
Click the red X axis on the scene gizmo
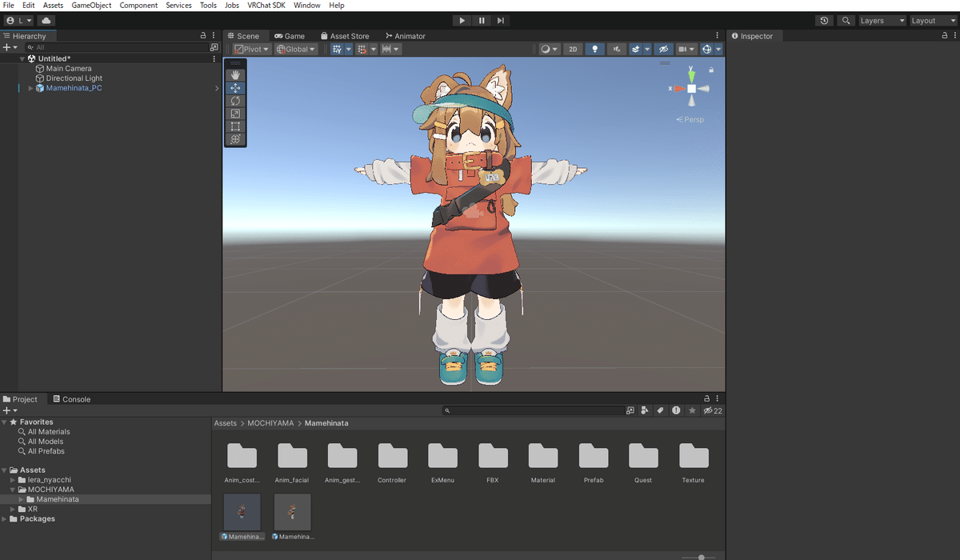(678, 89)
